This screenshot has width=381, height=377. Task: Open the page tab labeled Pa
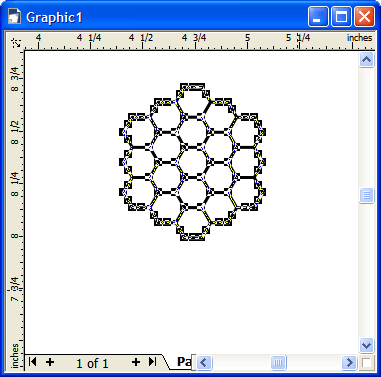[x=184, y=362]
